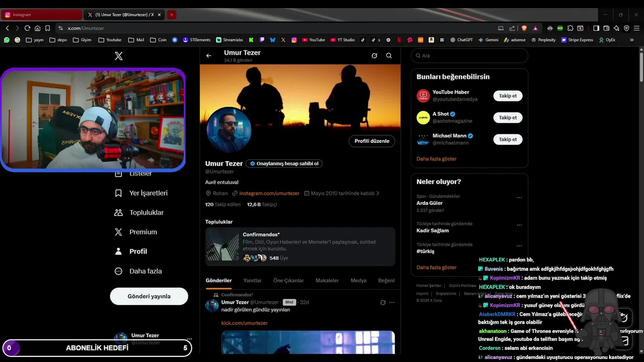Open the three-dot menu on Umur Tezer's post
The image size is (644, 362).
(x=392, y=302)
